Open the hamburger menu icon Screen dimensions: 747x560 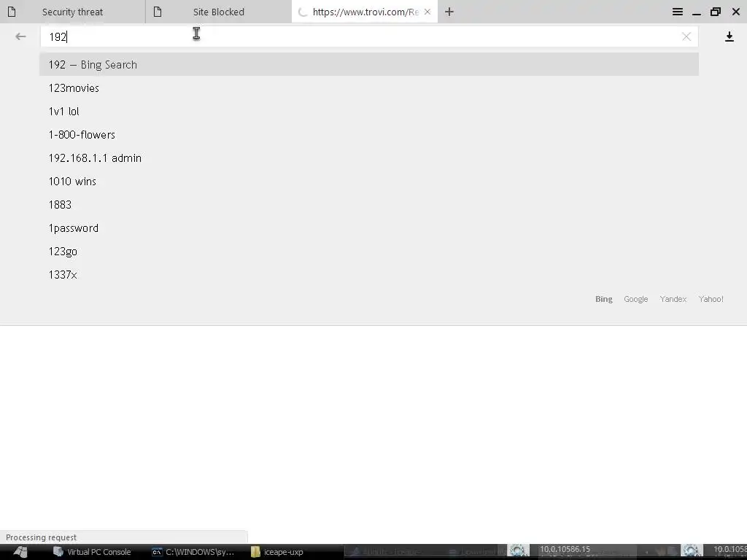678,12
